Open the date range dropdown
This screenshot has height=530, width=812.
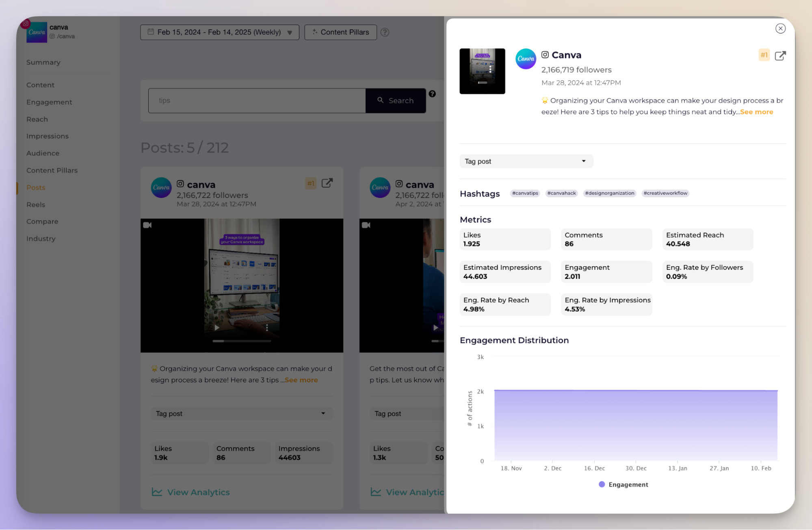click(x=220, y=32)
